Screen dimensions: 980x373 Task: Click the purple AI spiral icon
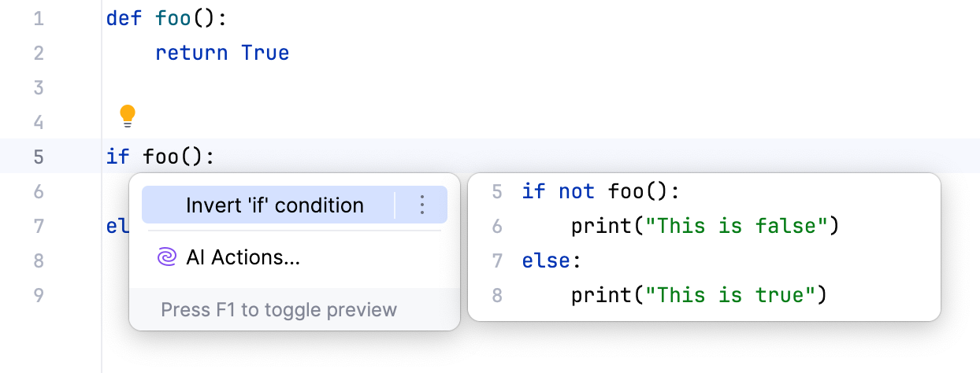tap(167, 257)
